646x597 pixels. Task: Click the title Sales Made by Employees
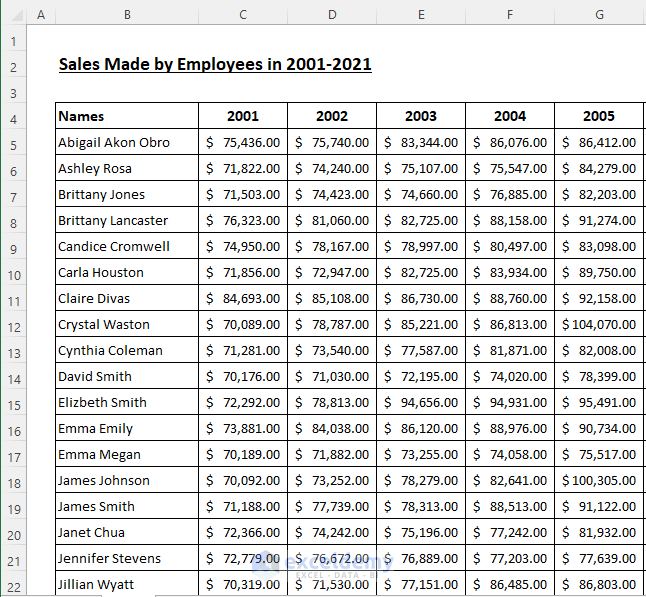coord(215,64)
